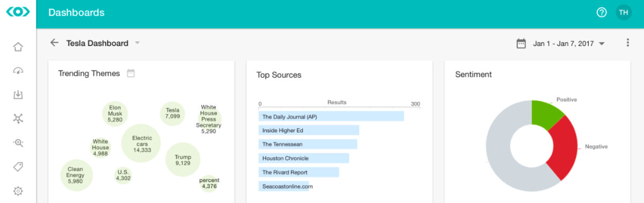The image size is (644, 203).
Task: Open the Home icon in sidebar
Action: tap(18, 47)
